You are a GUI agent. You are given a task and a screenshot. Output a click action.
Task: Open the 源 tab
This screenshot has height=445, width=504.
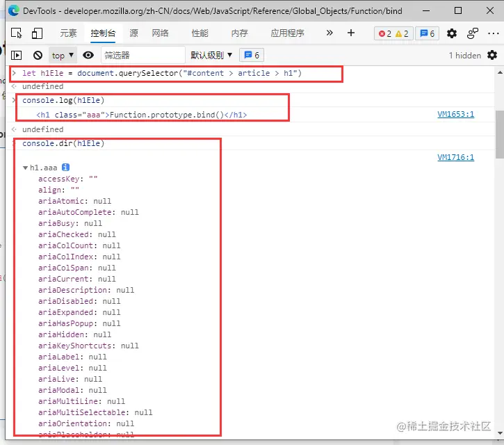133,33
